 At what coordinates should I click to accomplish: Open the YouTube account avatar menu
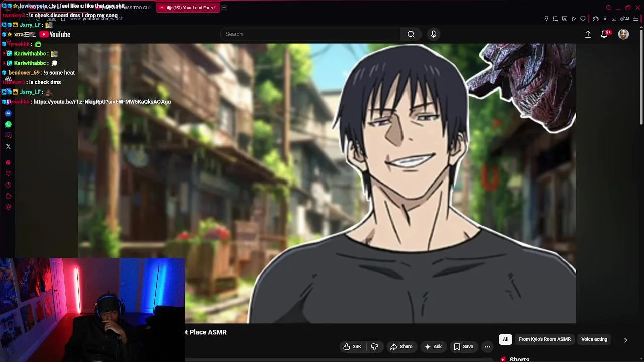623,34
